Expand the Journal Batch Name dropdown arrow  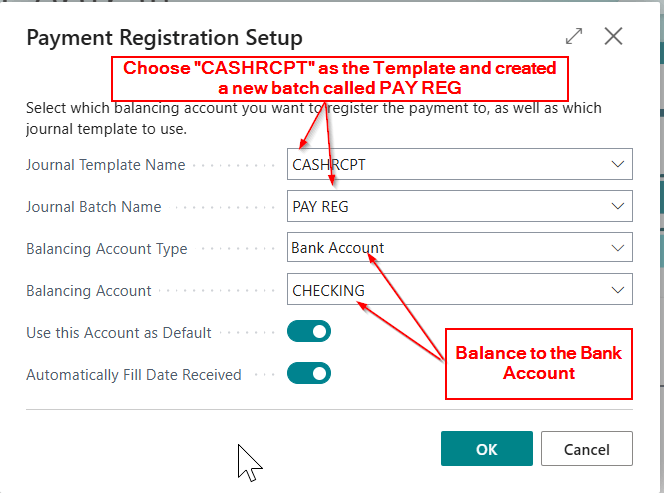click(x=617, y=207)
